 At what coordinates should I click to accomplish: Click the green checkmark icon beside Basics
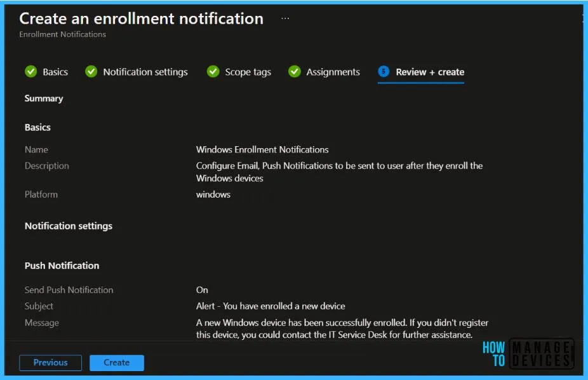pyautogui.click(x=30, y=72)
